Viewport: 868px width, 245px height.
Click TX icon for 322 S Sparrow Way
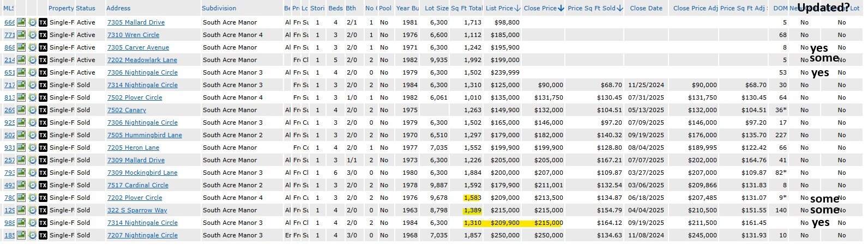[43, 210]
